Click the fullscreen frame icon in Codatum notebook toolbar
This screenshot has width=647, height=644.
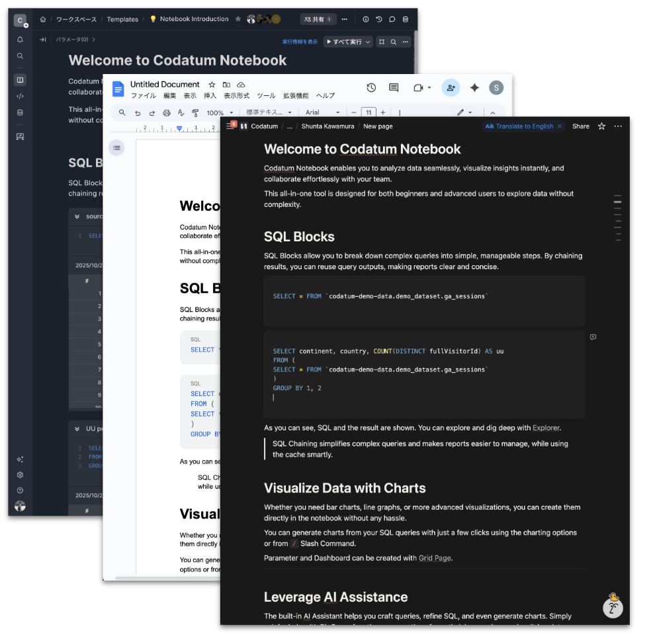(x=382, y=42)
